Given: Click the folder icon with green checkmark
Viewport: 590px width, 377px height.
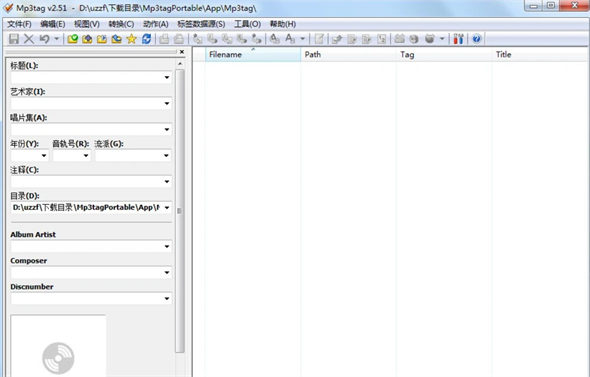Looking at the screenshot, I should tap(72, 39).
